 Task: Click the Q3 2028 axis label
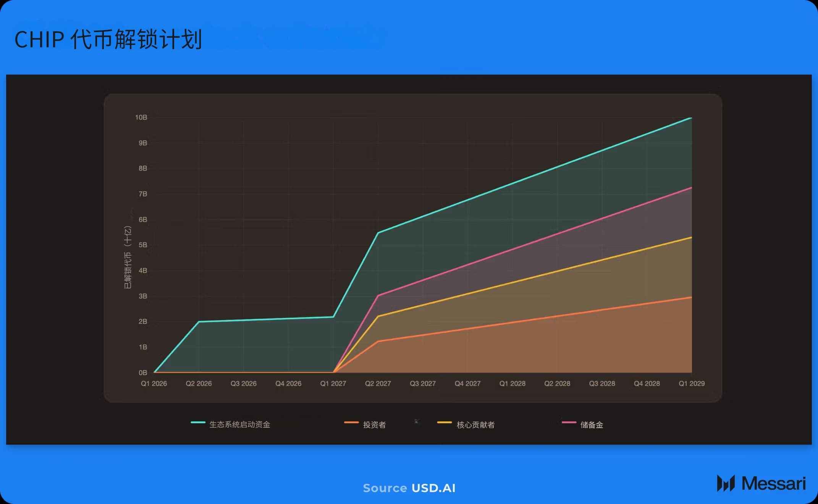(602, 383)
